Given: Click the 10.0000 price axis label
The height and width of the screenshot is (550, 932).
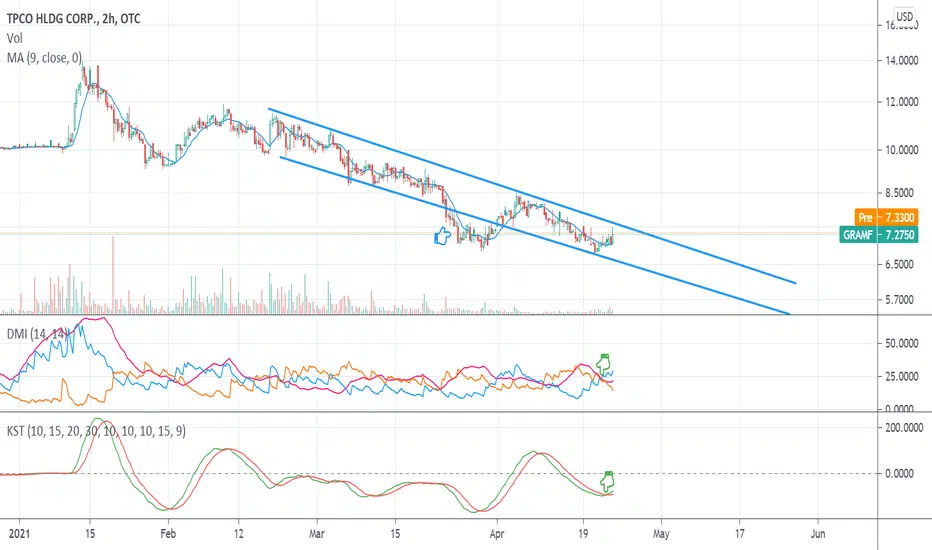Looking at the screenshot, I should click(x=902, y=150).
